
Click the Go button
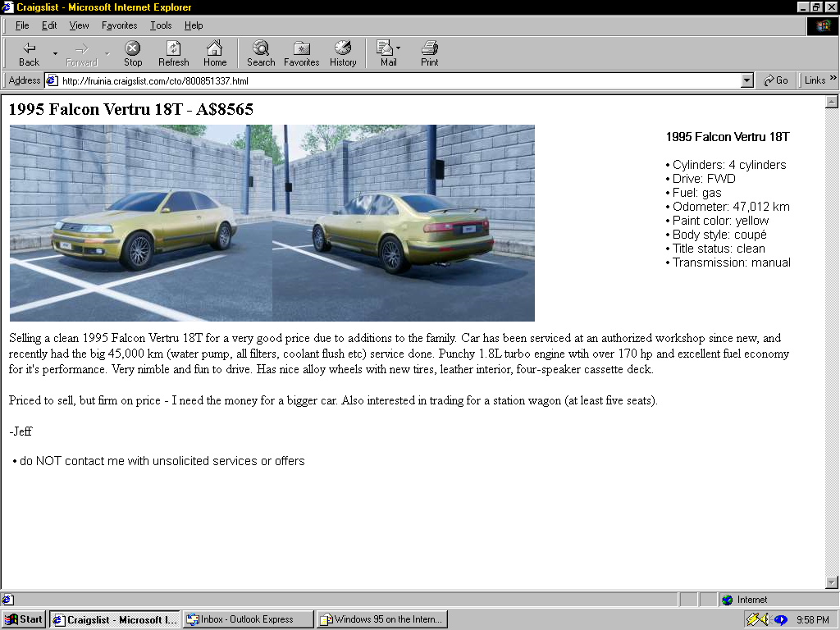click(776, 80)
